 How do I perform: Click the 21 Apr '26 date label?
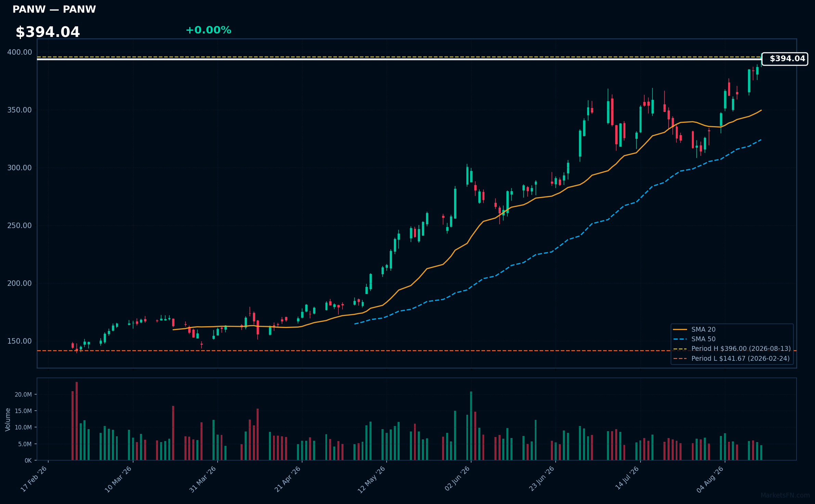(287, 479)
